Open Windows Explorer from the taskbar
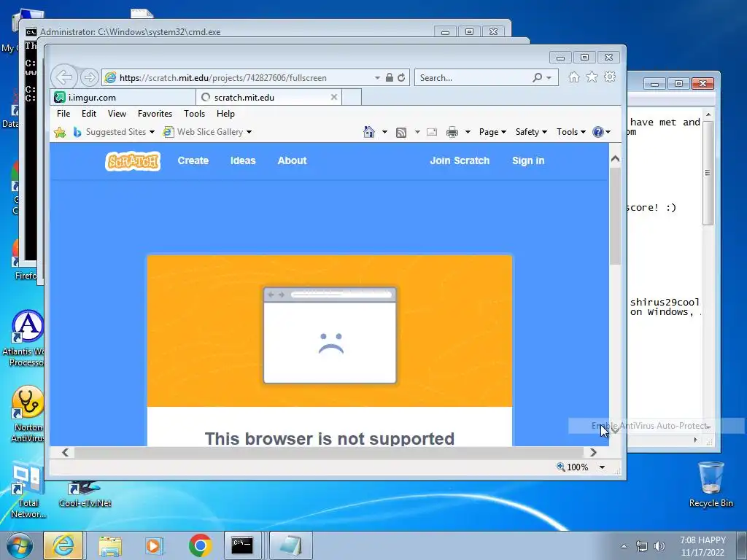Viewport: 747px width, 560px height. pos(110,545)
